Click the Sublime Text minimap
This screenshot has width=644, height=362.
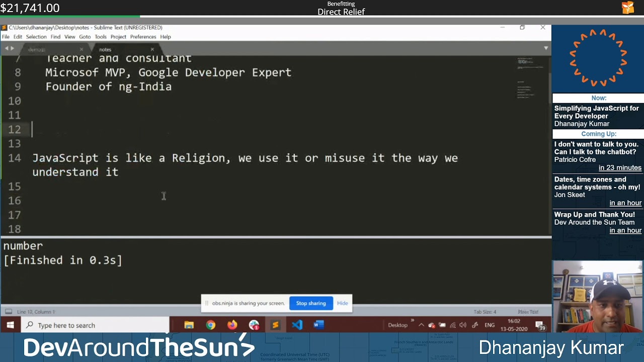pyautogui.click(x=530, y=78)
